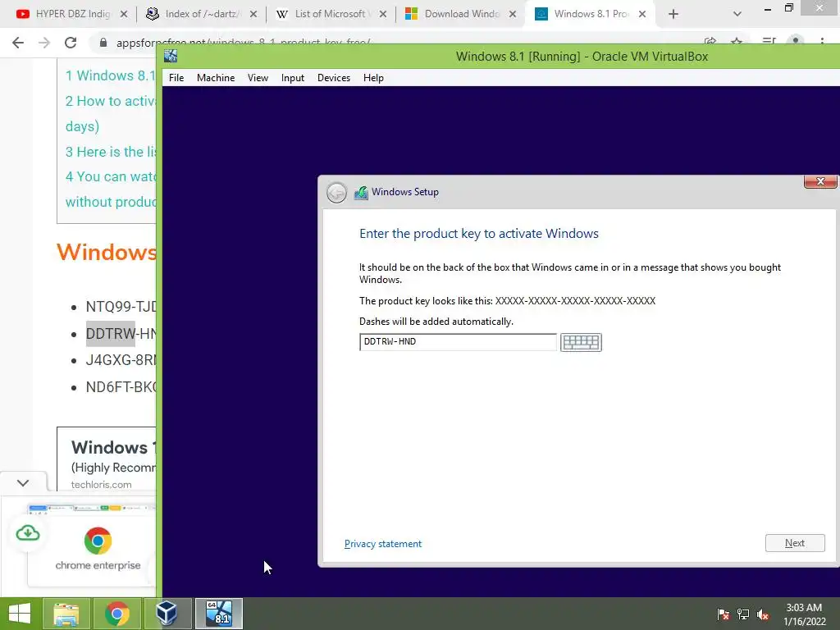Close the Windows Setup dialog
Image resolution: width=840 pixels, height=630 pixels.
pyautogui.click(x=820, y=181)
